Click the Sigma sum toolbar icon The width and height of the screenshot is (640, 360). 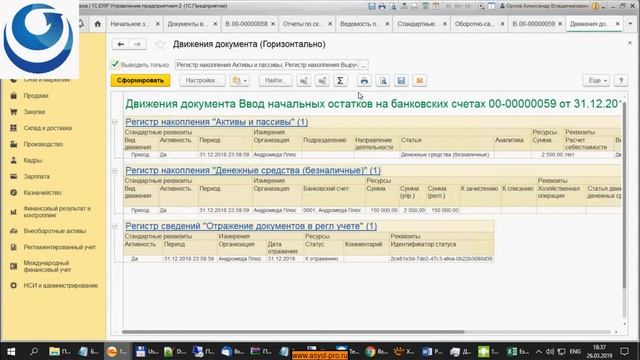coord(340,80)
